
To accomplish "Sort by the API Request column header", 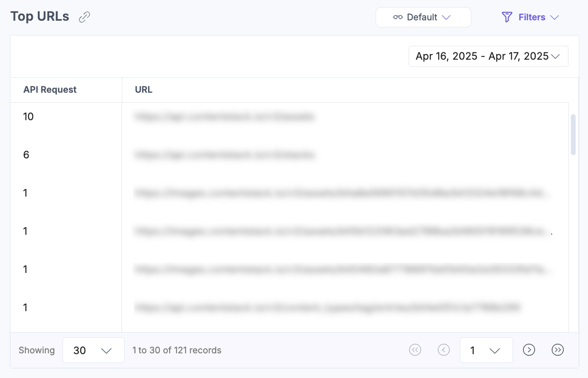I will (50, 90).
